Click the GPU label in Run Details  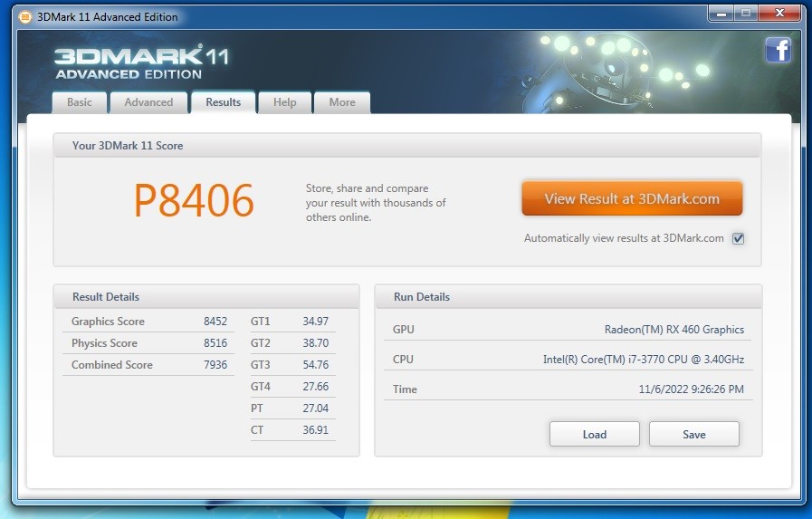click(403, 330)
